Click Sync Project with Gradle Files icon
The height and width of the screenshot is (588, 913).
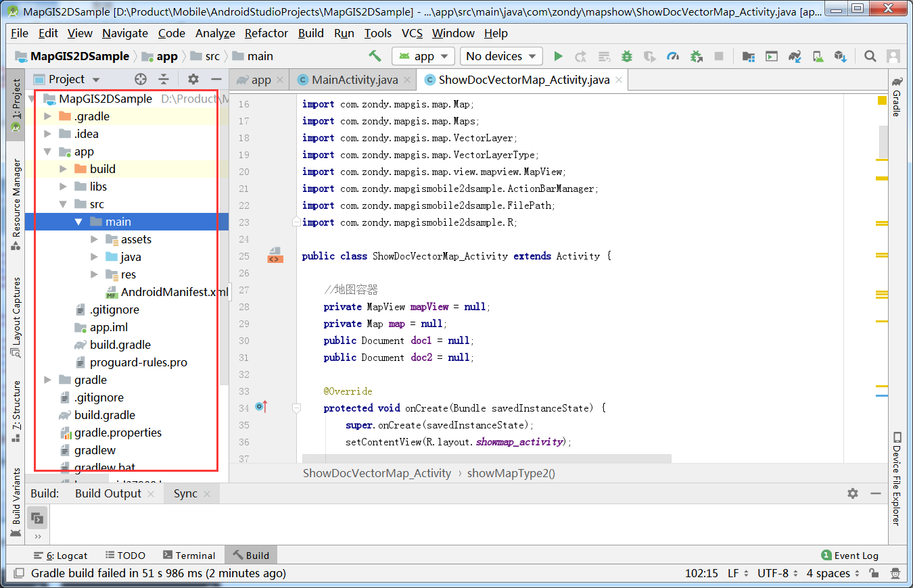(795, 56)
